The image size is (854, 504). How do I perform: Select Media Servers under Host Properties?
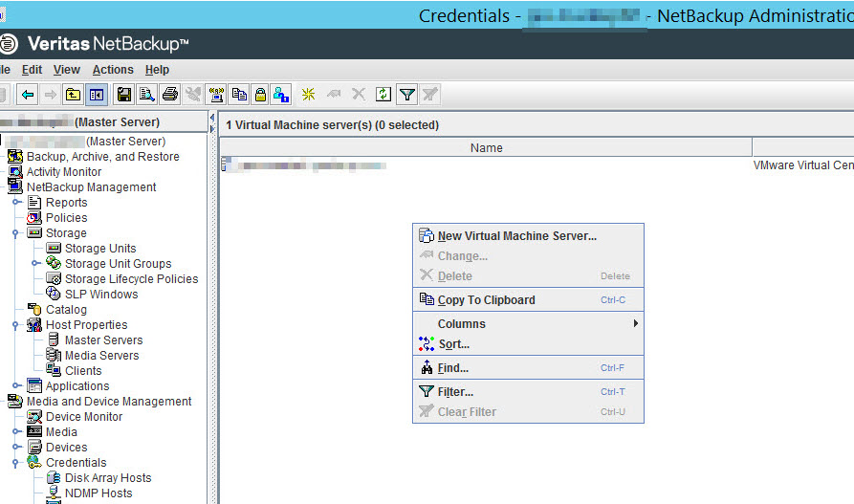pyautogui.click(x=101, y=355)
